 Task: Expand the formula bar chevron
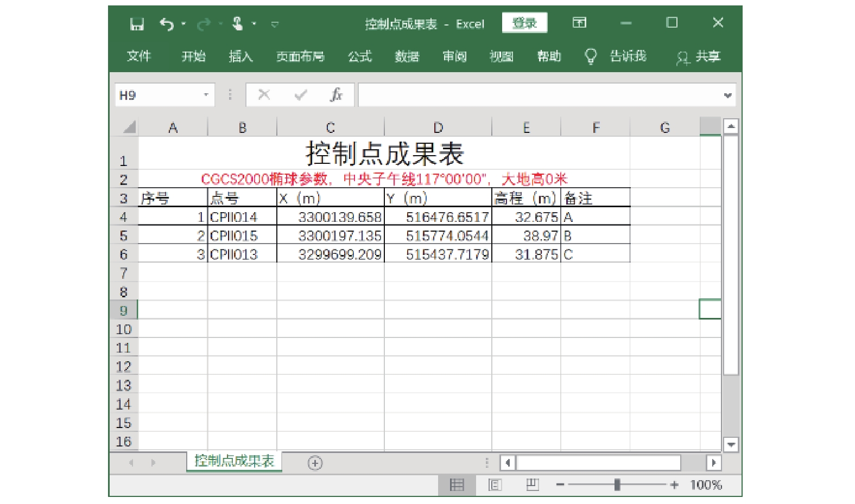point(727,95)
